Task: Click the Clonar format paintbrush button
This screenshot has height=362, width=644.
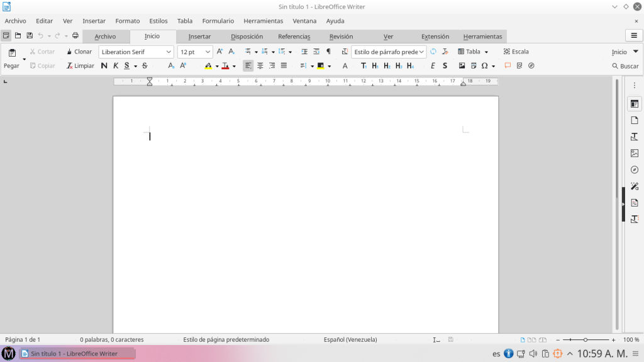Action: tap(79, 52)
